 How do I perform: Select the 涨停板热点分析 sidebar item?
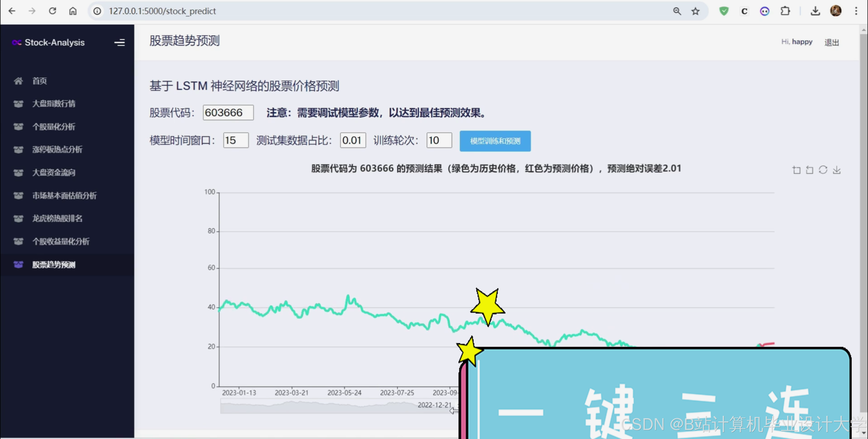click(x=57, y=150)
